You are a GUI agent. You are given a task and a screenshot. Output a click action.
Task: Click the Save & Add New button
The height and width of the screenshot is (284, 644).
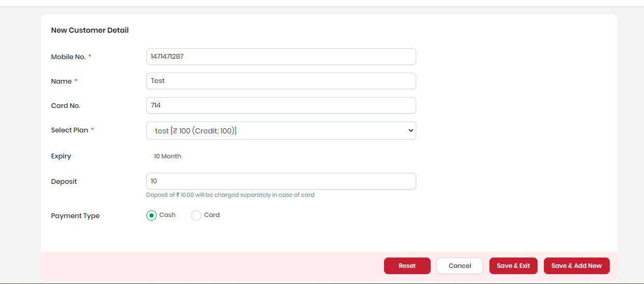tap(577, 266)
